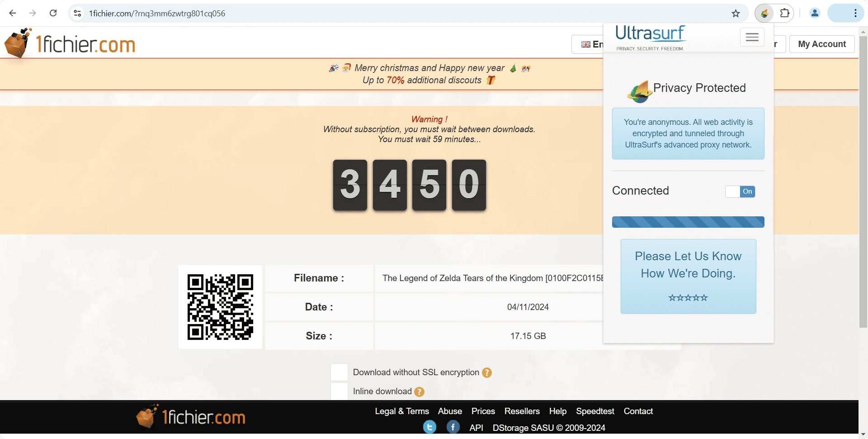Open the Facebook icon in footer

point(453,427)
